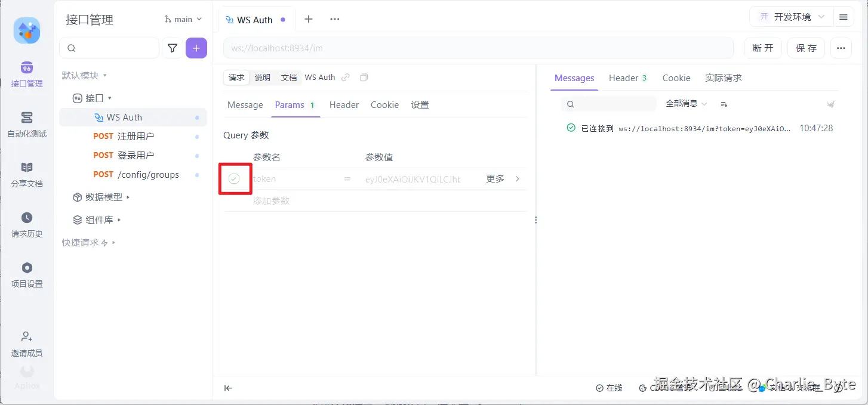Open the 自动化测试 sidebar panel
Screen dimensions: 868x405
click(x=27, y=125)
